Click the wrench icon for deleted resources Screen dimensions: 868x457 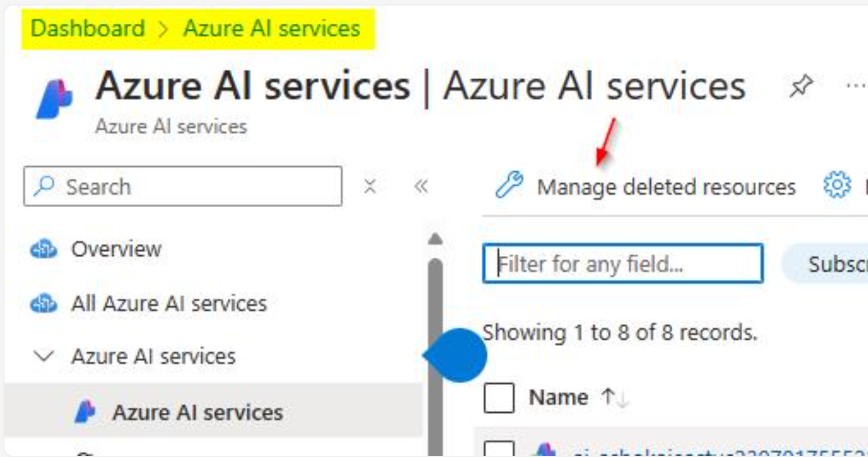tap(509, 185)
